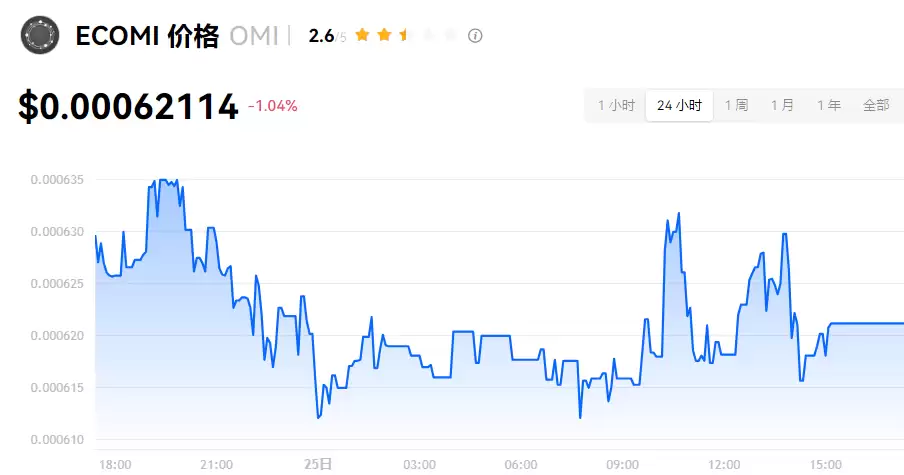The width and height of the screenshot is (904, 475).
Task: Click the second rating star
Action: [384, 36]
